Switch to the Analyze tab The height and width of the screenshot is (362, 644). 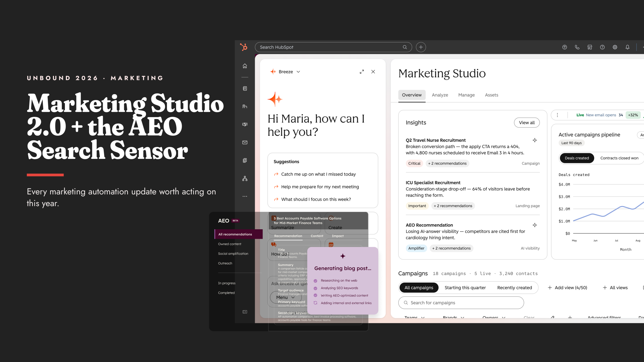tap(440, 95)
